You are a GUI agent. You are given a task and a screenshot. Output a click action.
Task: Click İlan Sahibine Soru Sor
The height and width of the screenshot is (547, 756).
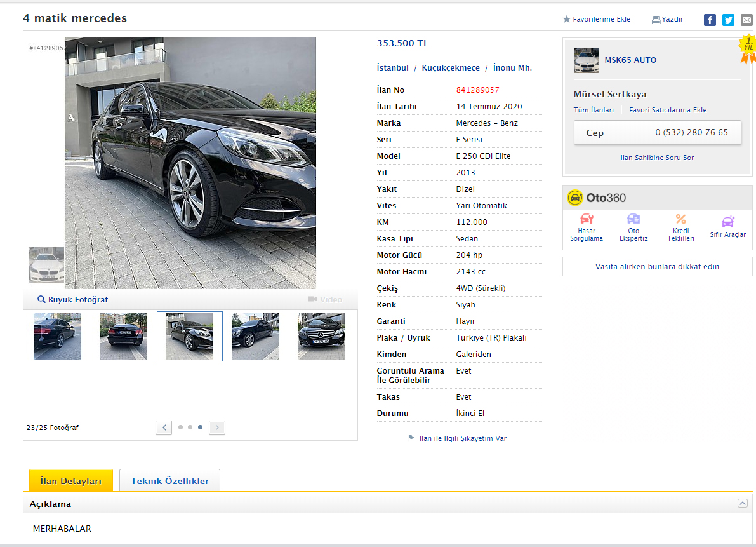click(657, 158)
